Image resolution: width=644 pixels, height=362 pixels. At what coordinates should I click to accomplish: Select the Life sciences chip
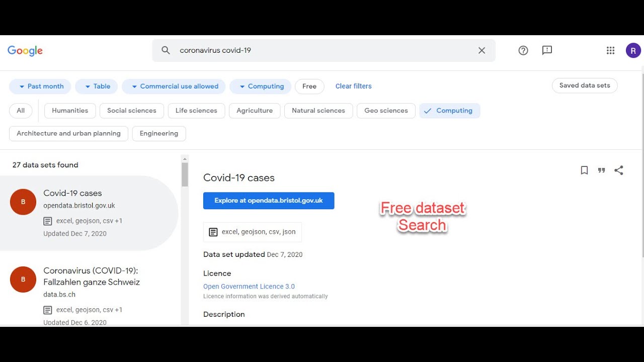(196, 111)
